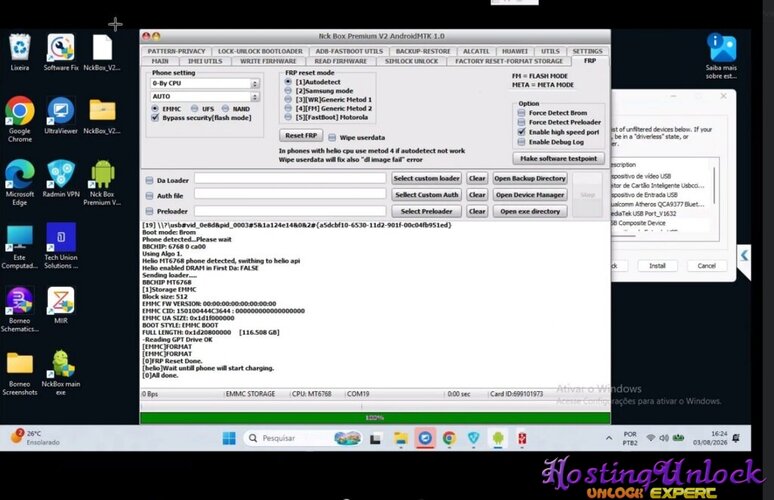This screenshot has width=774, height=500.
Task: Open the shield VPN taskbar icon
Action: tap(473, 438)
